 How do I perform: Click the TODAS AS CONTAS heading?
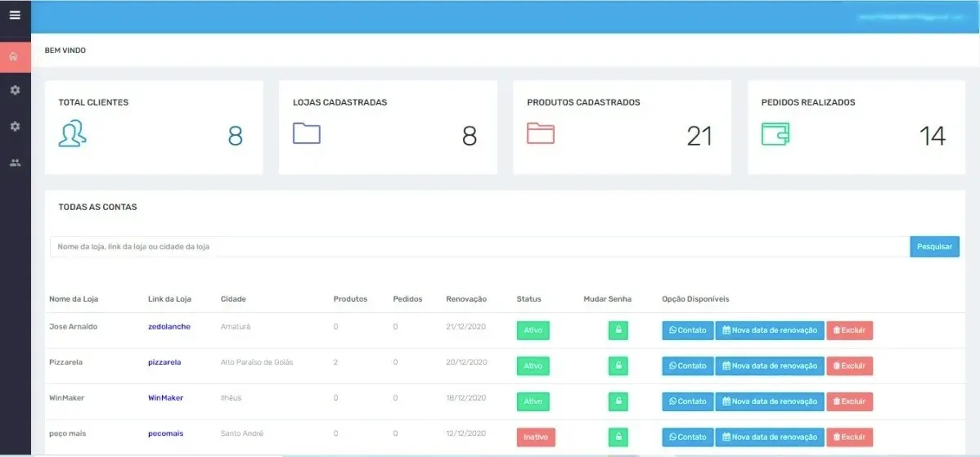pyautogui.click(x=97, y=208)
